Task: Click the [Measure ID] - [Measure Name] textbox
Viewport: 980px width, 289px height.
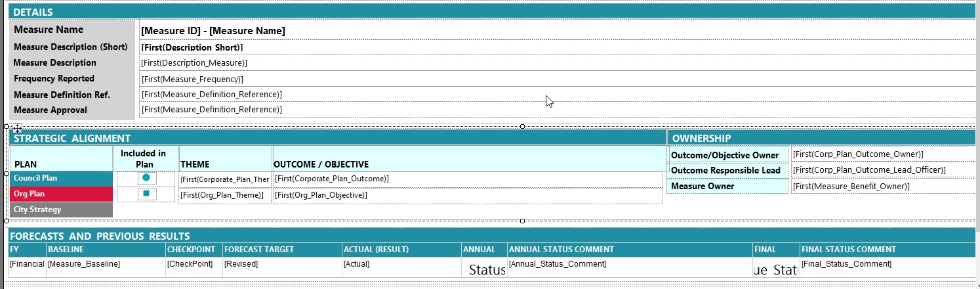Action: coord(556,30)
